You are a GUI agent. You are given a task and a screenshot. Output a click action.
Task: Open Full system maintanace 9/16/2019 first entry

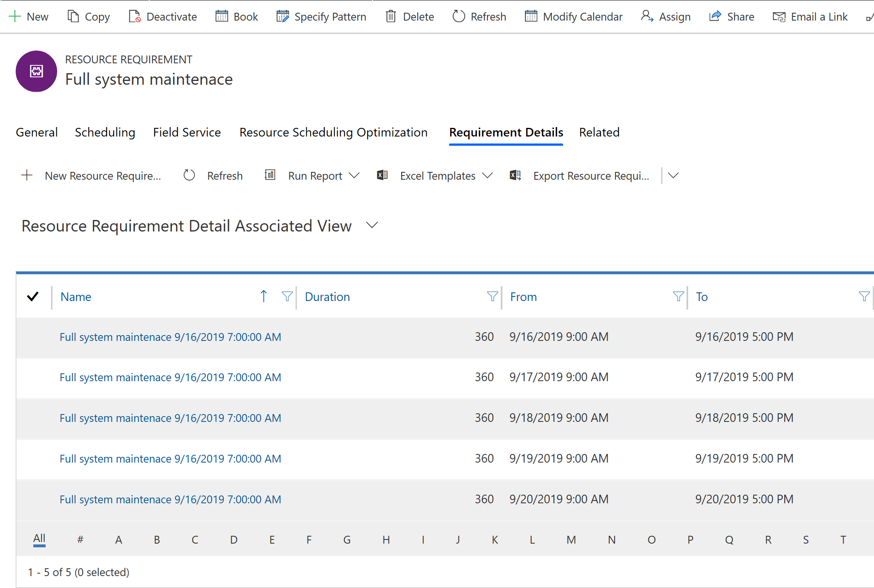[x=169, y=336]
